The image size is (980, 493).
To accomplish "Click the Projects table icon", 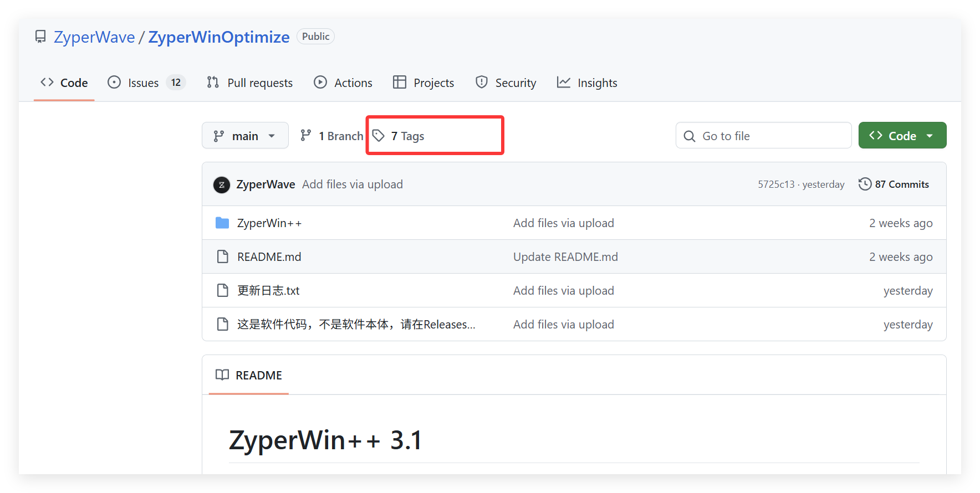I will (400, 83).
